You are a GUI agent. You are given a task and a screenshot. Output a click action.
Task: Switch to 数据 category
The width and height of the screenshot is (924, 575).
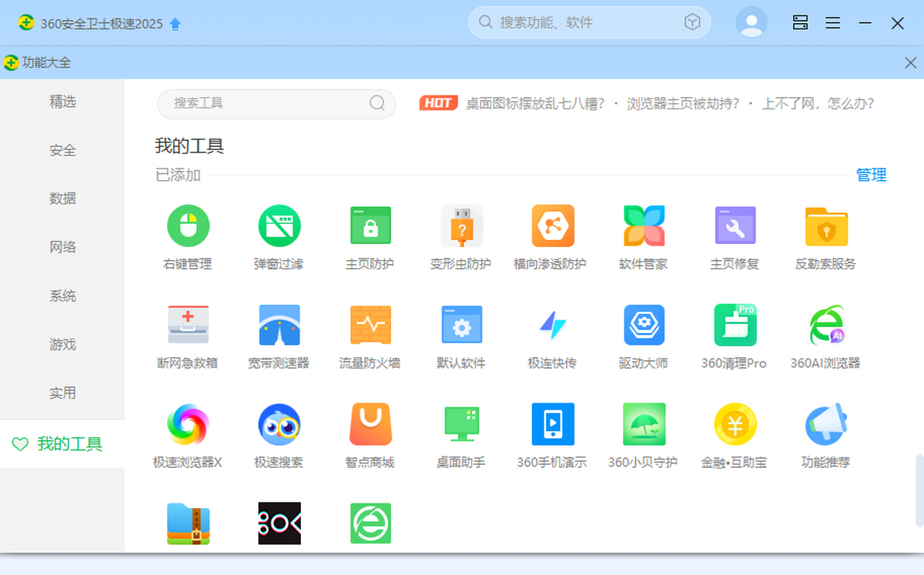click(x=62, y=199)
